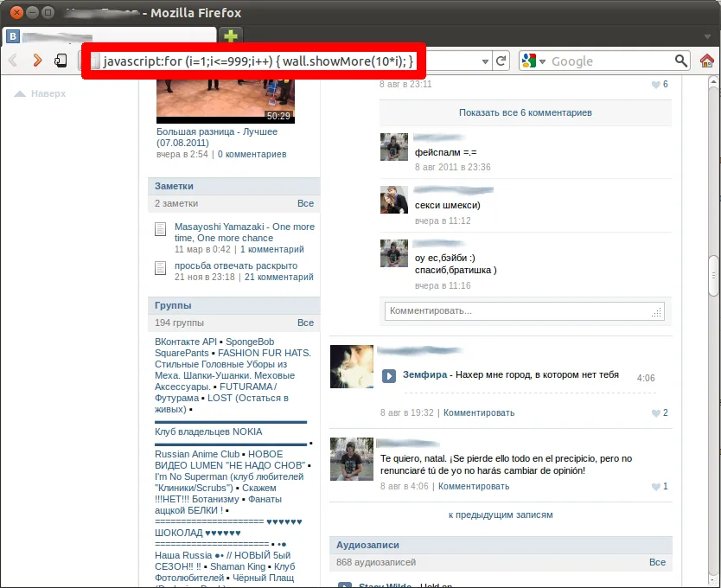
Task: Play the Земфира audio track
Action: click(x=389, y=376)
